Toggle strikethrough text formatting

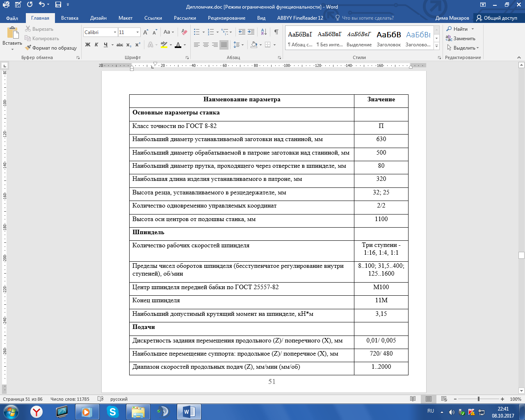[x=119, y=45]
